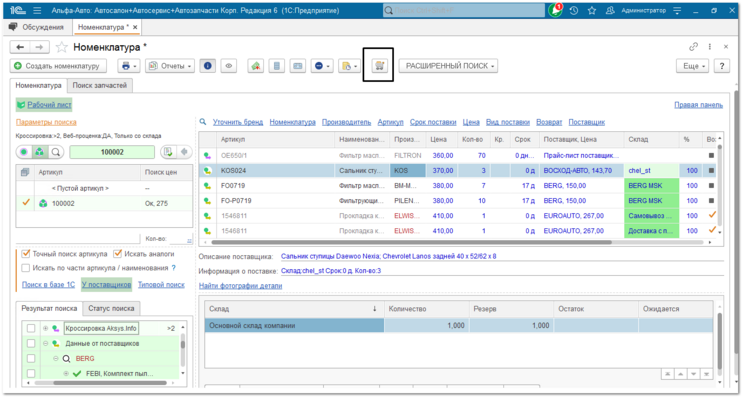Click the select-all icon in Артикул table header
The height and width of the screenshot is (398, 743).
pos(25,172)
